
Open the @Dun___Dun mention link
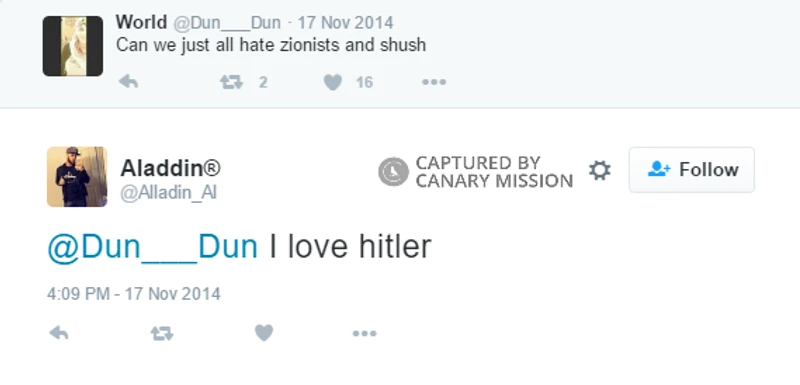tap(153, 246)
